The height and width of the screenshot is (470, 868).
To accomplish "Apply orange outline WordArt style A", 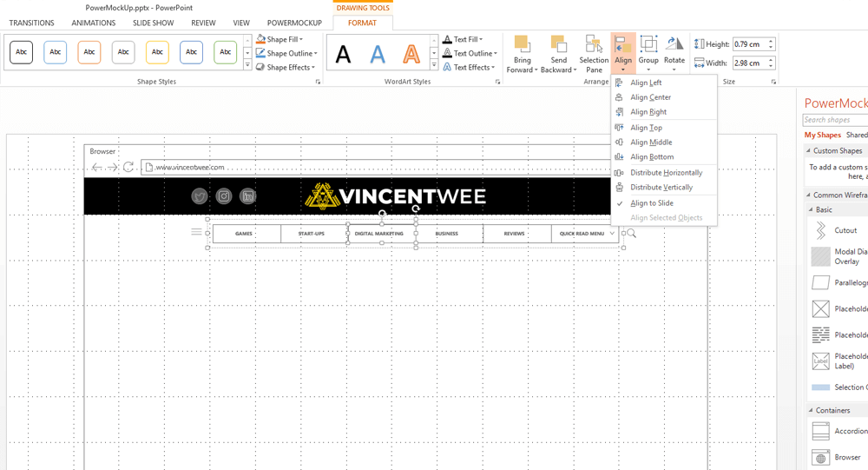I will (x=411, y=55).
